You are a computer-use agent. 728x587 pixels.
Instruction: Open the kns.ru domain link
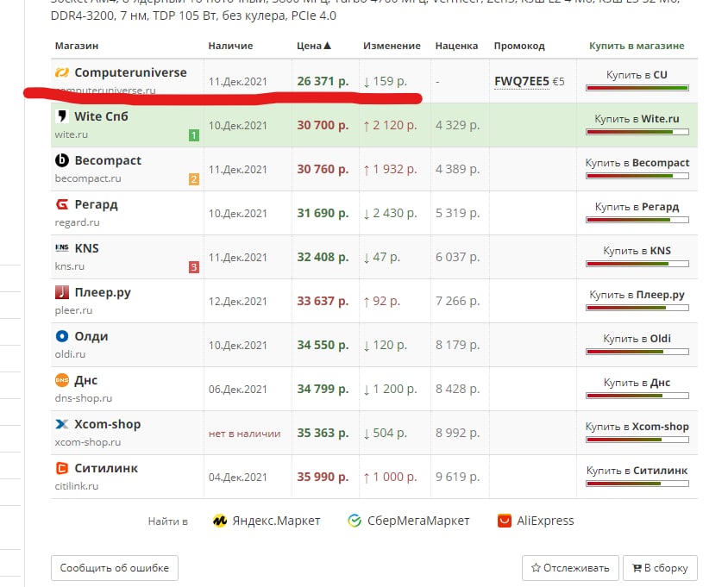[70, 266]
